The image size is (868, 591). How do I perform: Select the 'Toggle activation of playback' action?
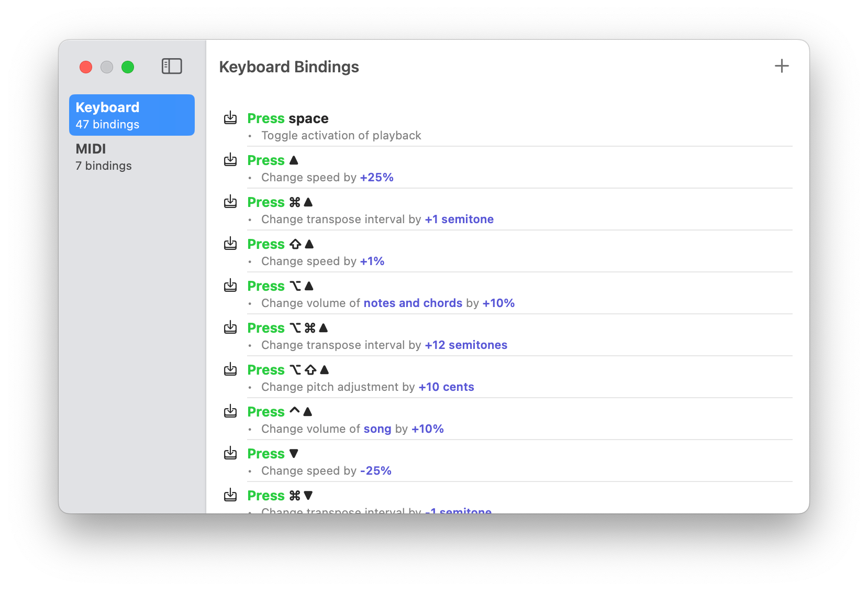point(341,136)
